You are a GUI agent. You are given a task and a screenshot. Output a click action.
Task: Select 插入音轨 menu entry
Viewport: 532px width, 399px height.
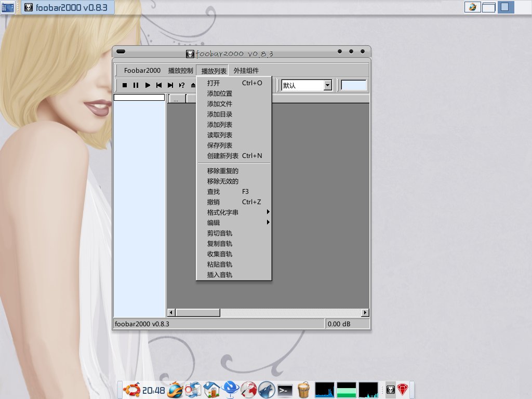click(x=234, y=275)
